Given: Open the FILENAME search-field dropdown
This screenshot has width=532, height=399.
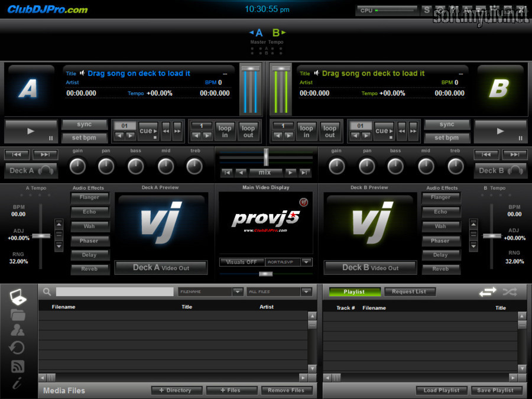Looking at the screenshot, I should tap(238, 291).
